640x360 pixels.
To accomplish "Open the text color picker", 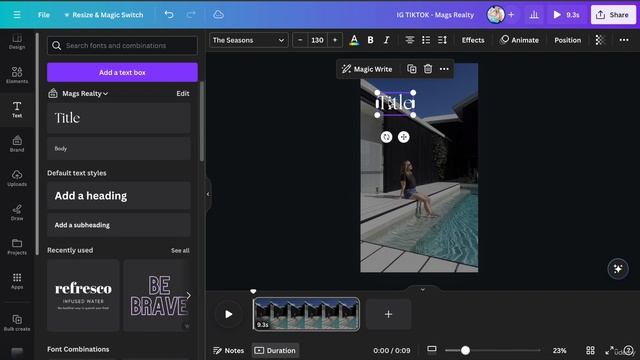I will coord(354,40).
